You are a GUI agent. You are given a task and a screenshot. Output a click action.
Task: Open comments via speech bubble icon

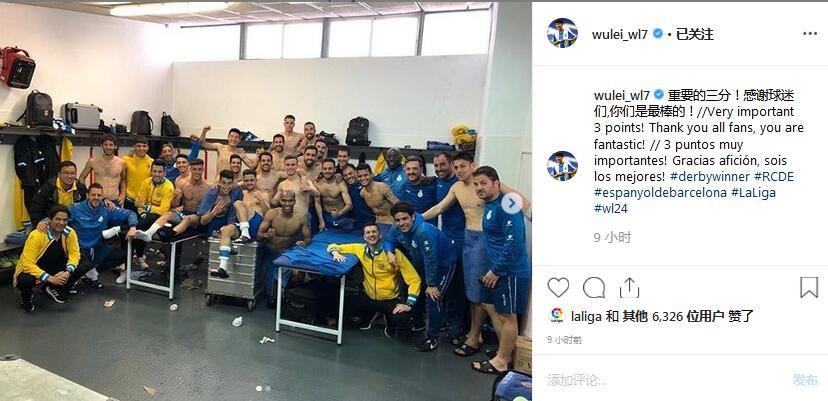pyautogui.click(x=594, y=288)
